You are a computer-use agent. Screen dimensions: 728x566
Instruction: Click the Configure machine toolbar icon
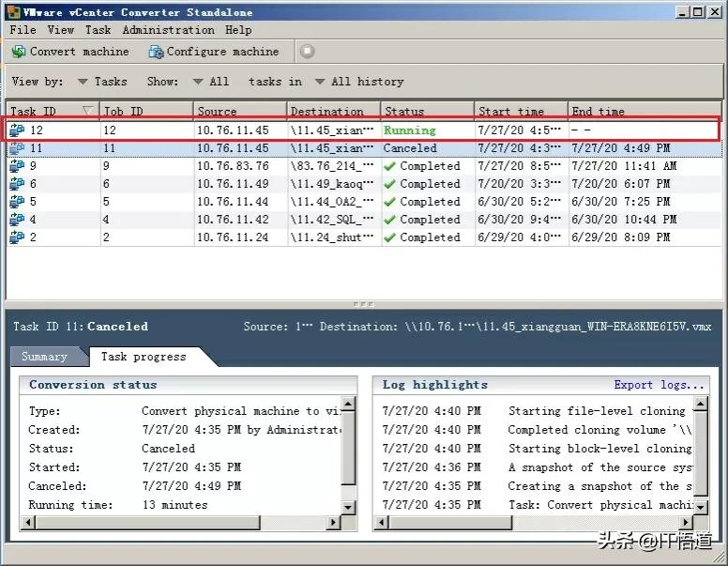[x=156, y=52]
